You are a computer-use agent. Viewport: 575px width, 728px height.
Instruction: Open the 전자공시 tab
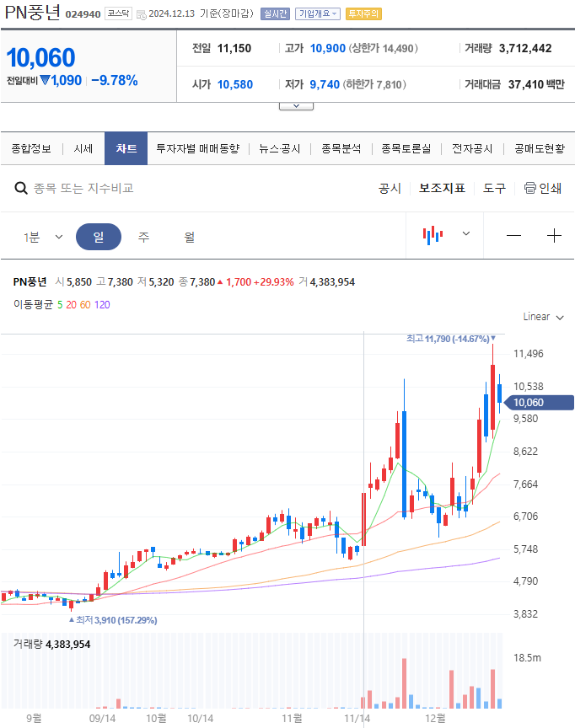[x=472, y=148]
